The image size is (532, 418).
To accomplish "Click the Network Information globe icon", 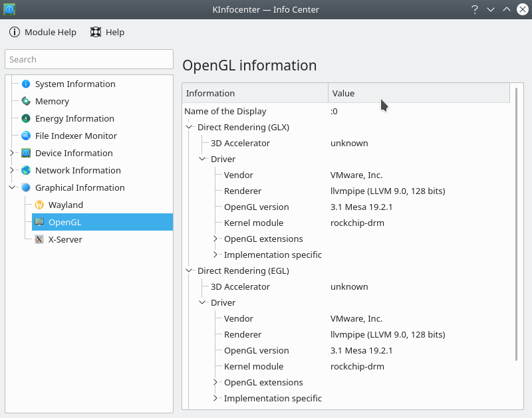I will click(26, 170).
